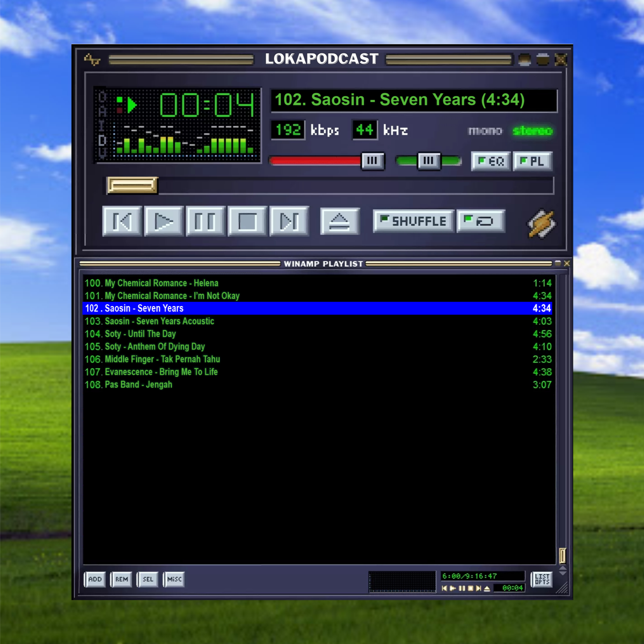The height and width of the screenshot is (644, 644).
Task: Select track 104 Soty - Until The Day
Action: click(x=318, y=334)
